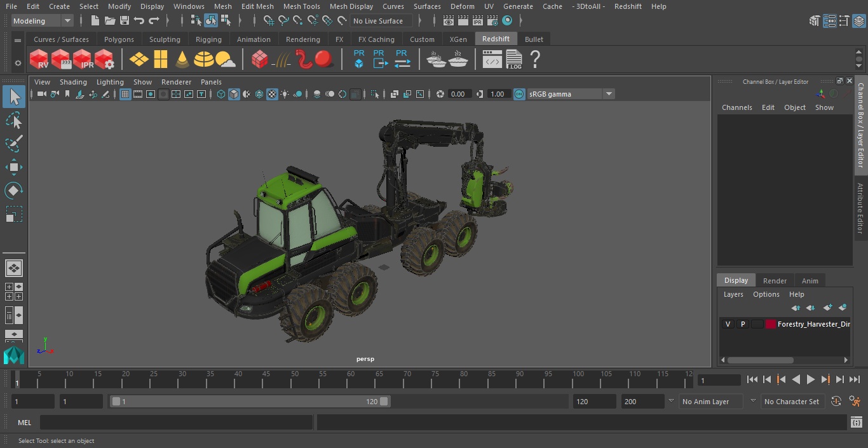Choose the Rotate tool
Viewport: 868px width, 448px height.
pyautogui.click(x=14, y=191)
